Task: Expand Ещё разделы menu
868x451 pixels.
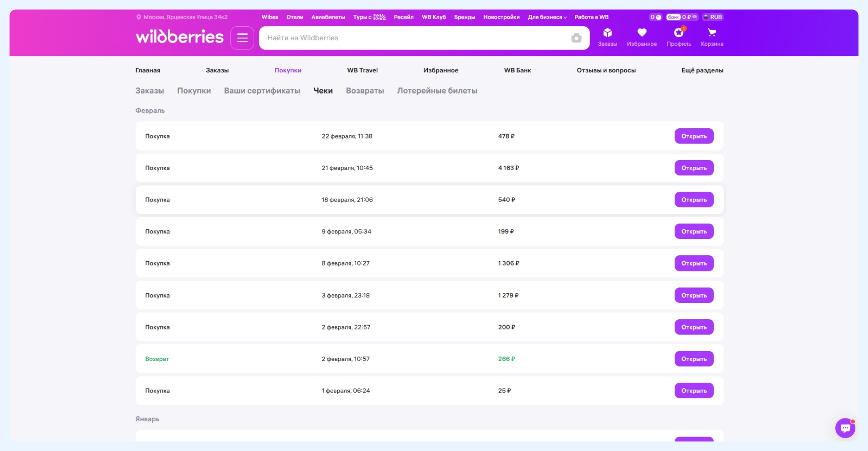Action: [x=702, y=70]
